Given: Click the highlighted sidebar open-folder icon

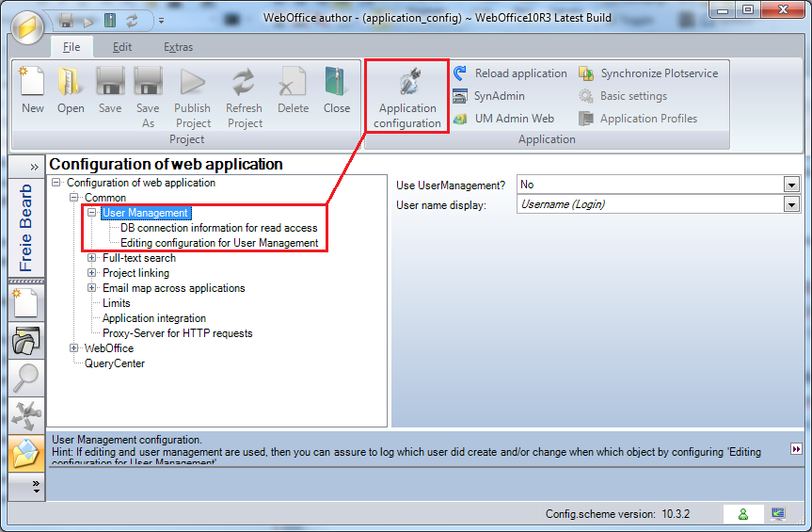Looking at the screenshot, I should pos(25,453).
